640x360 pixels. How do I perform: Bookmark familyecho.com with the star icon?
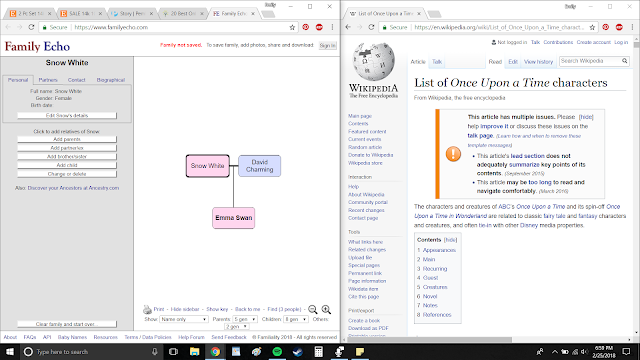click(292, 27)
